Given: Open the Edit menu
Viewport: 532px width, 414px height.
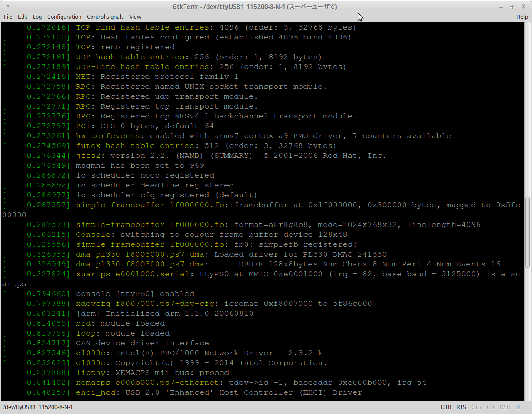Looking at the screenshot, I should [x=22, y=17].
